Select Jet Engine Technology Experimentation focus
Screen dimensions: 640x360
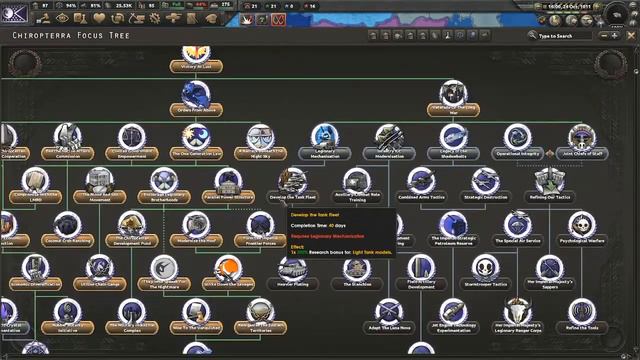[453, 316]
